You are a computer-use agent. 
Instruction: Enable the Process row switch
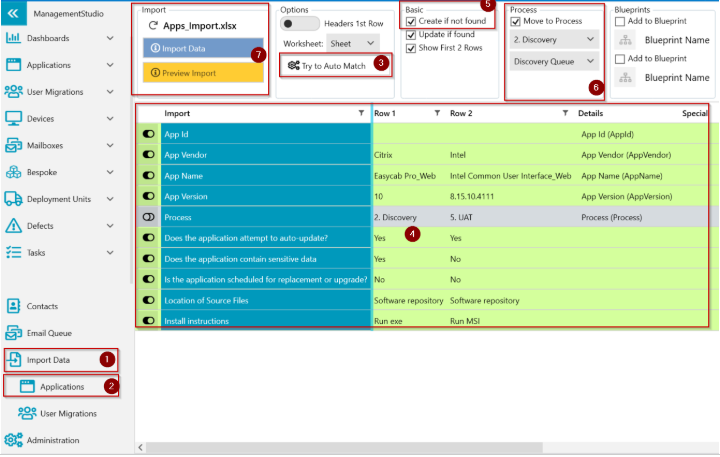coord(149,217)
